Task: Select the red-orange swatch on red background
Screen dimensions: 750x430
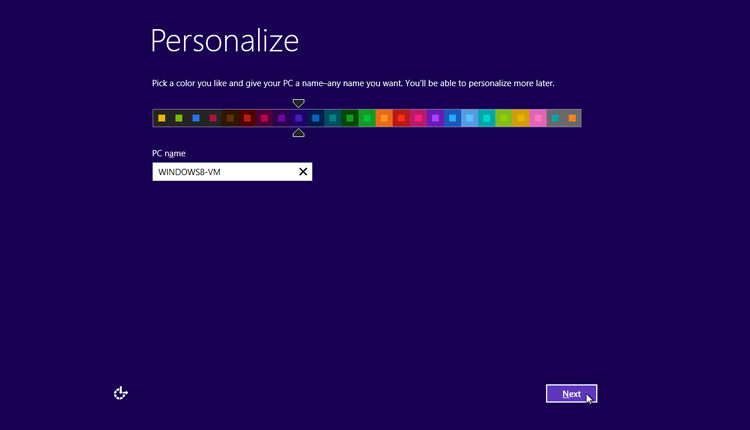Action: (x=401, y=118)
